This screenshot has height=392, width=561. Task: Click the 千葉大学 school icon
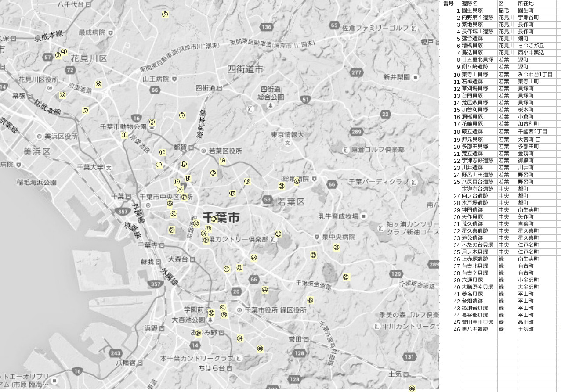click(x=109, y=168)
